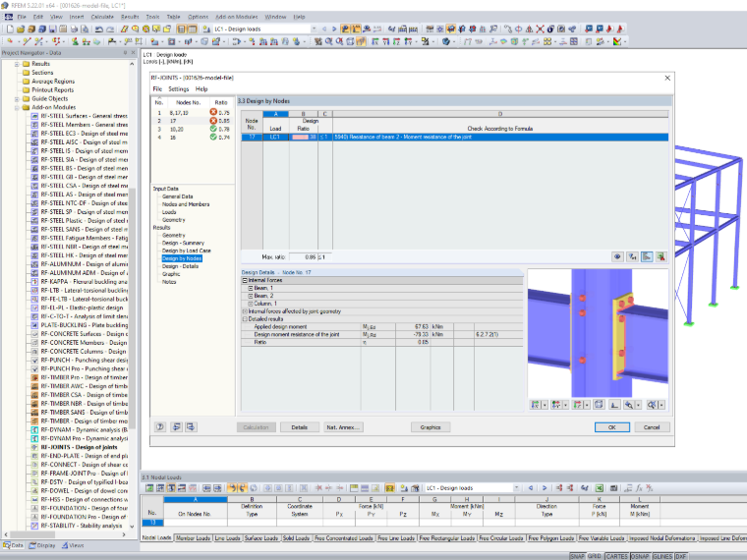Select joint row with nodes 10,20

(x=193, y=129)
